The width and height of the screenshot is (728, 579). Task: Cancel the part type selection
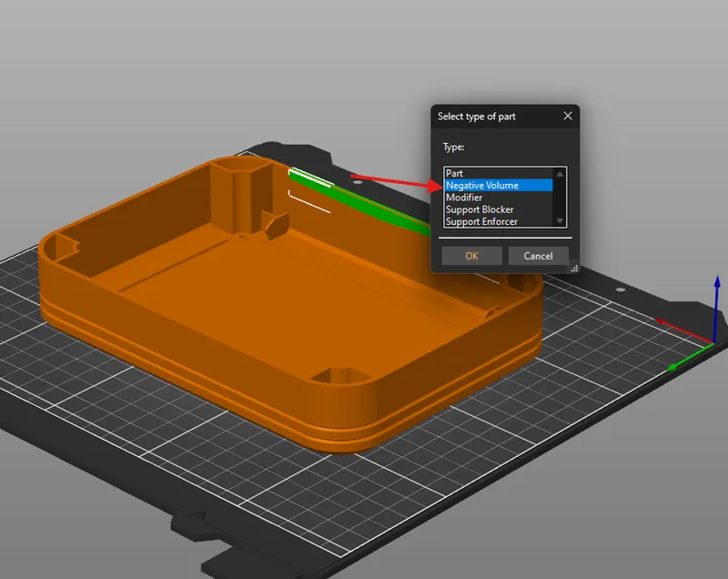539,256
